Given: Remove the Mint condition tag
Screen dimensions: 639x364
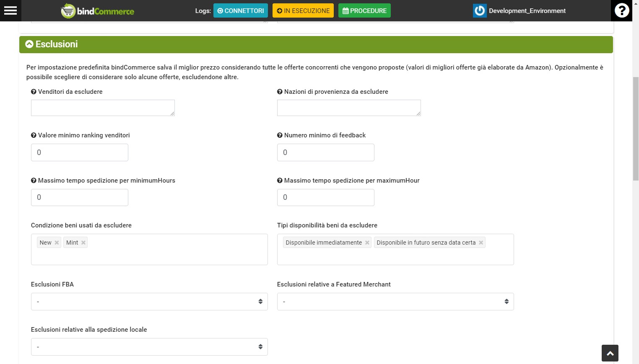Looking at the screenshot, I should coord(83,242).
